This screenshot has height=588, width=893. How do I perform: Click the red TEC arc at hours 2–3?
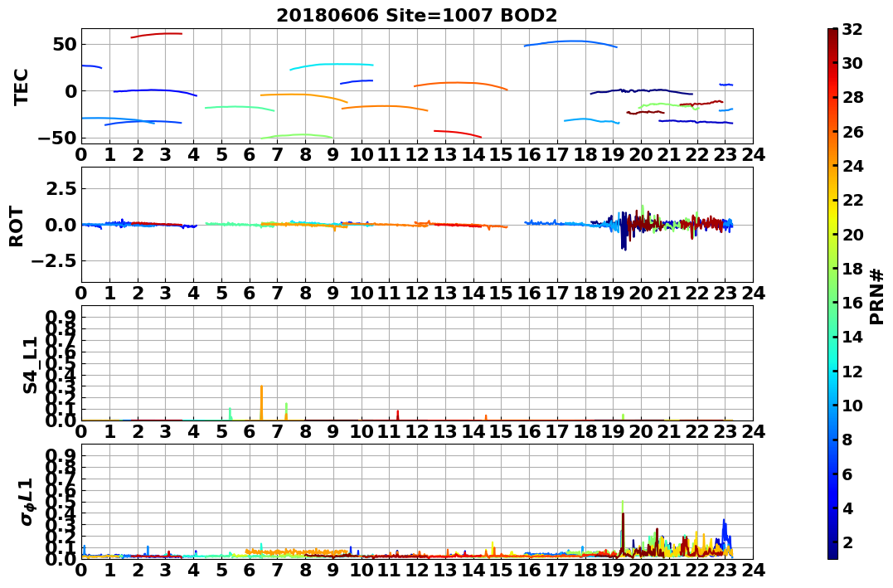click(x=157, y=35)
